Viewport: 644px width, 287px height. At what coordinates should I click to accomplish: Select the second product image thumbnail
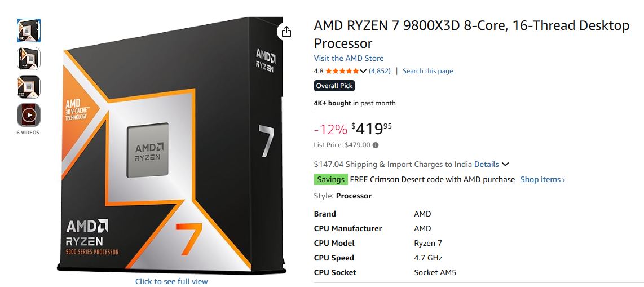29,59
